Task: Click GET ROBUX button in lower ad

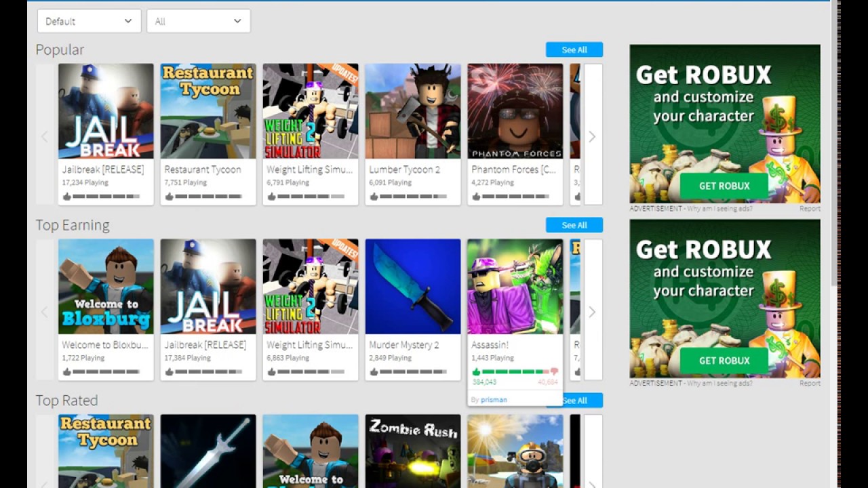Action: tap(724, 361)
